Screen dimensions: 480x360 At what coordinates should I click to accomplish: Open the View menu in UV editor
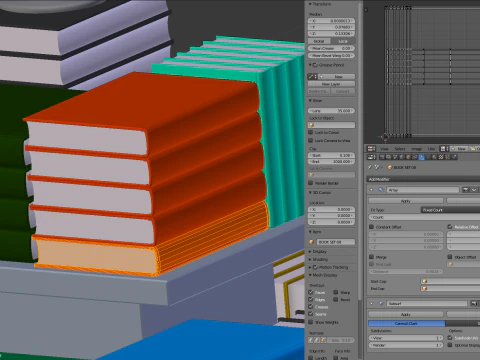point(384,149)
